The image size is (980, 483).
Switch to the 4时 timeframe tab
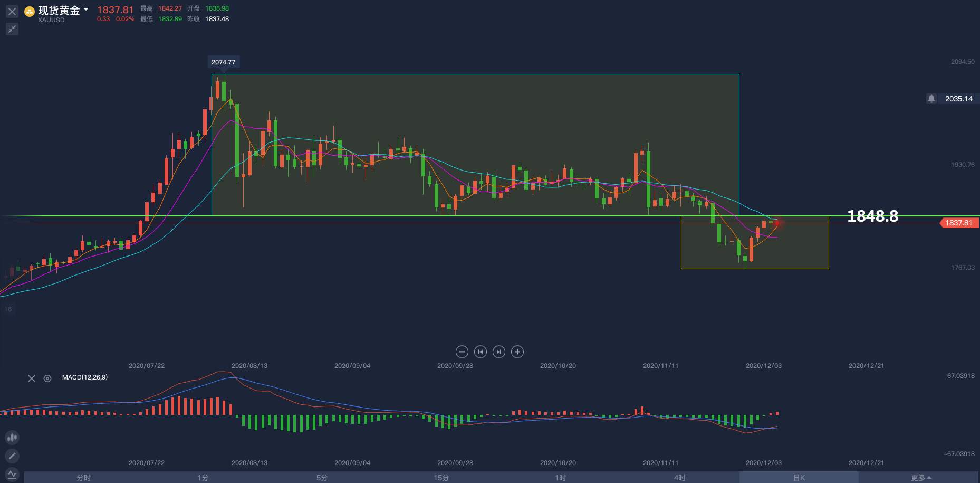(x=680, y=478)
